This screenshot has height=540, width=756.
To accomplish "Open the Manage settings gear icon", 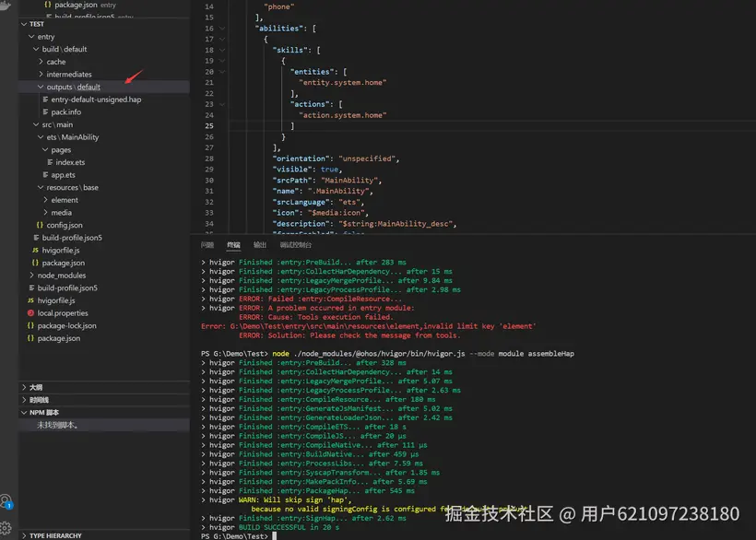I will [6, 530].
